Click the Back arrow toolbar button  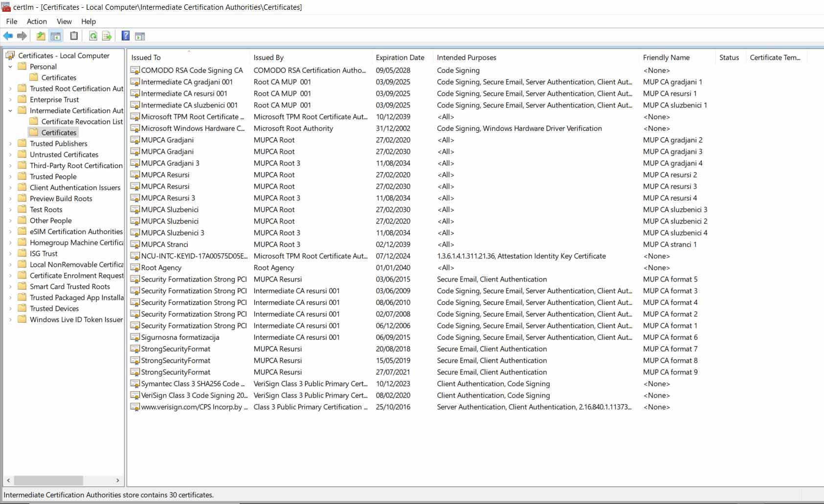click(x=8, y=36)
